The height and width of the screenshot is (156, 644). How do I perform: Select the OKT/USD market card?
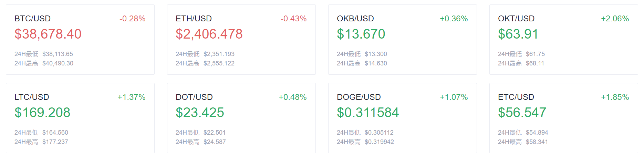[564, 40]
